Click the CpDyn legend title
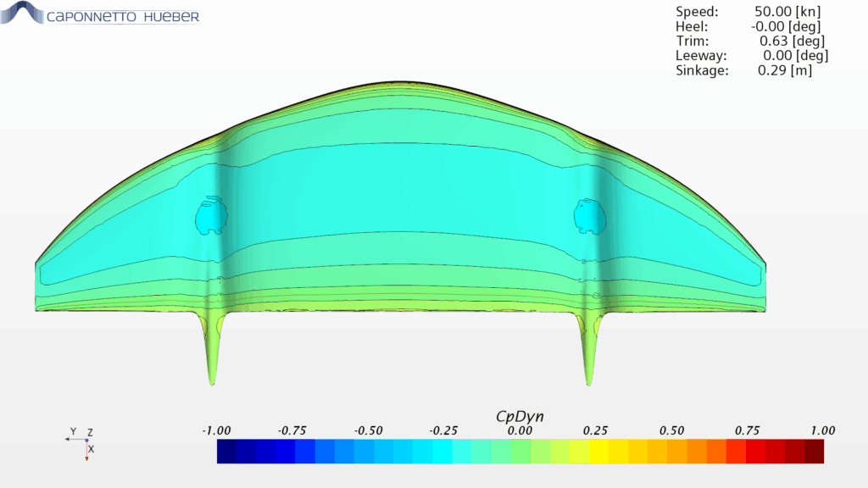Screen dimensions: 868x488 519,416
